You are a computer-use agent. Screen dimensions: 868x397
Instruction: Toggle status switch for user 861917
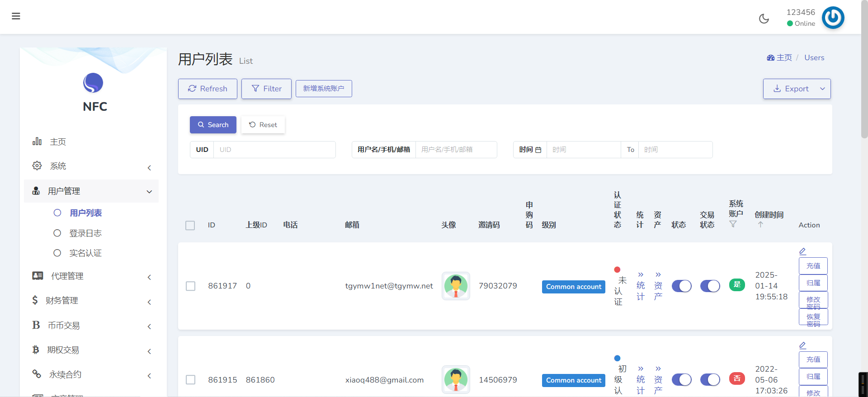(681, 286)
